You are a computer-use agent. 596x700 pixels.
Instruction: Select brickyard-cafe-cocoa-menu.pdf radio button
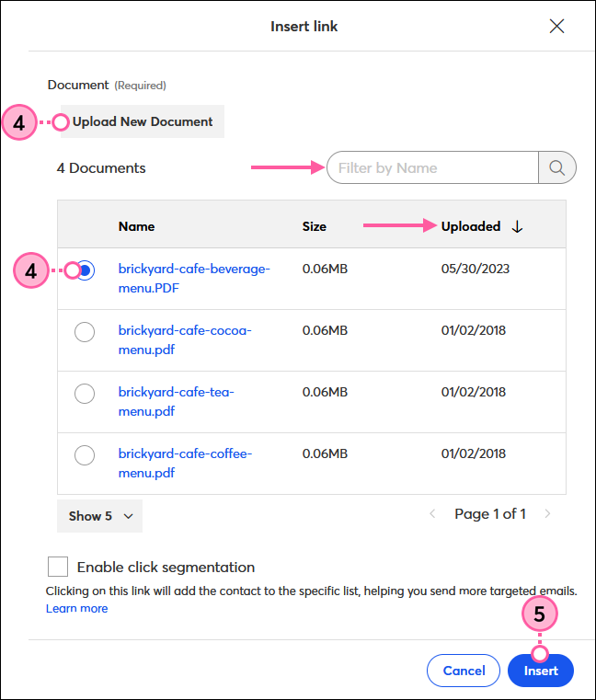coord(85,332)
